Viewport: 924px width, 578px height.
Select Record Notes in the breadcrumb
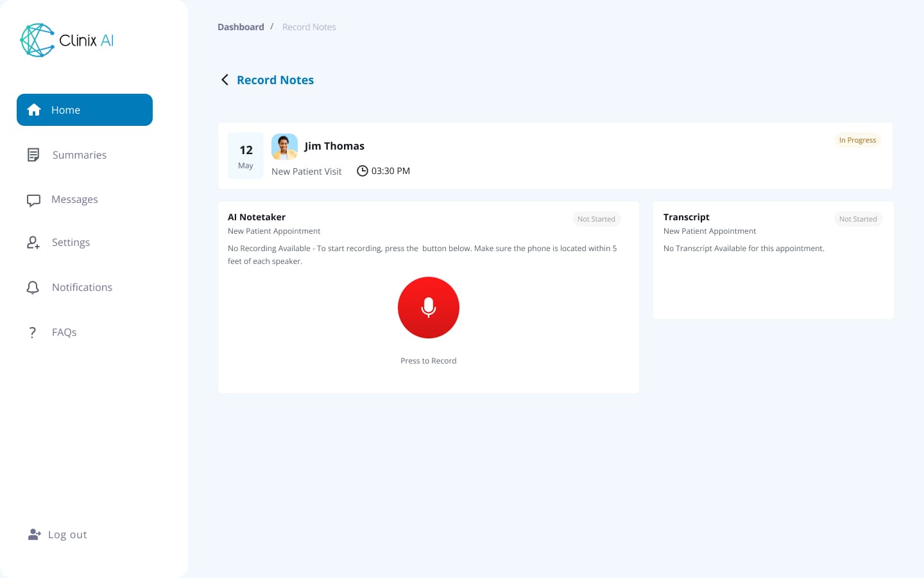pos(309,27)
